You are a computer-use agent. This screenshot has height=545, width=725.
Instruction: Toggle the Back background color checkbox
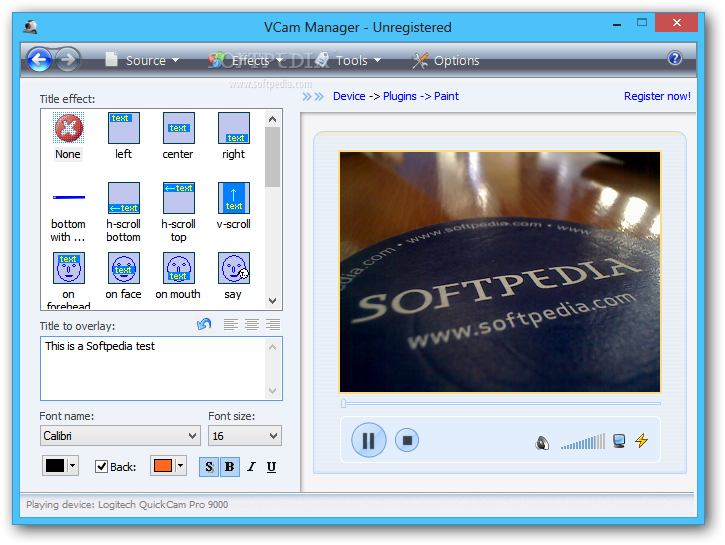click(101, 466)
